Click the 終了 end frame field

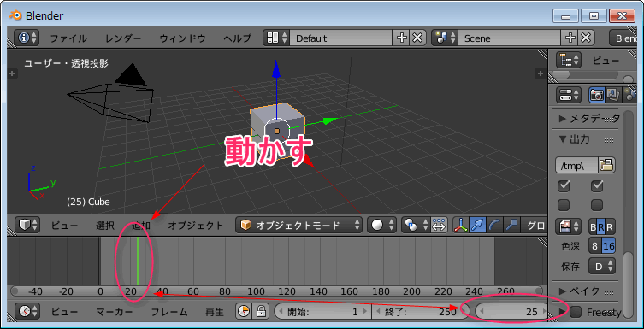(421, 312)
